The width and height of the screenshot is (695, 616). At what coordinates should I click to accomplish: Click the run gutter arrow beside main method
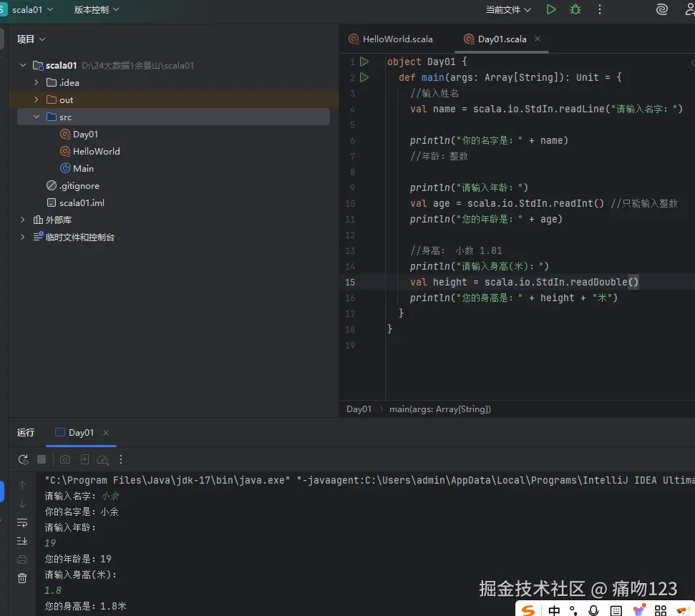(364, 77)
